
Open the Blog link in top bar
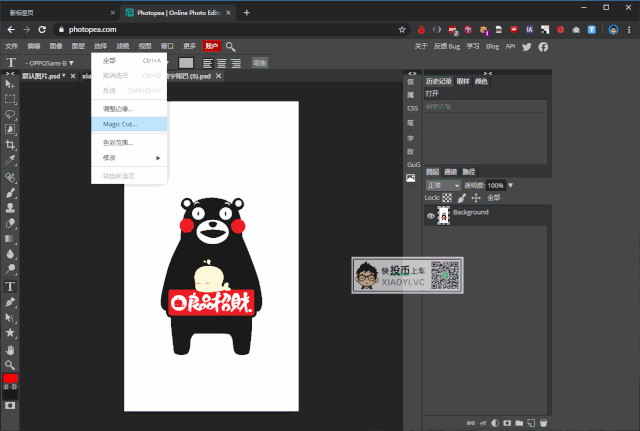493,46
